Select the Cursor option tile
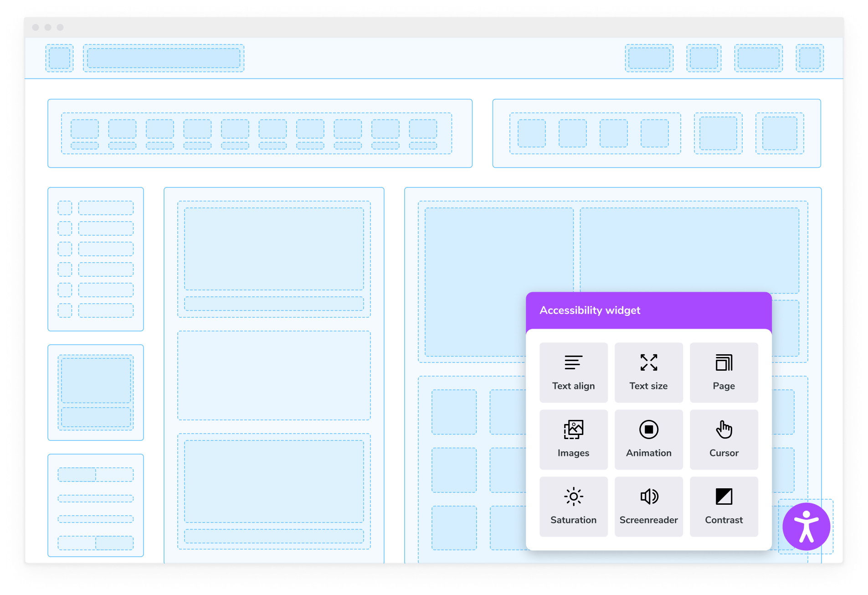The image size is (868, 595). 724,440
